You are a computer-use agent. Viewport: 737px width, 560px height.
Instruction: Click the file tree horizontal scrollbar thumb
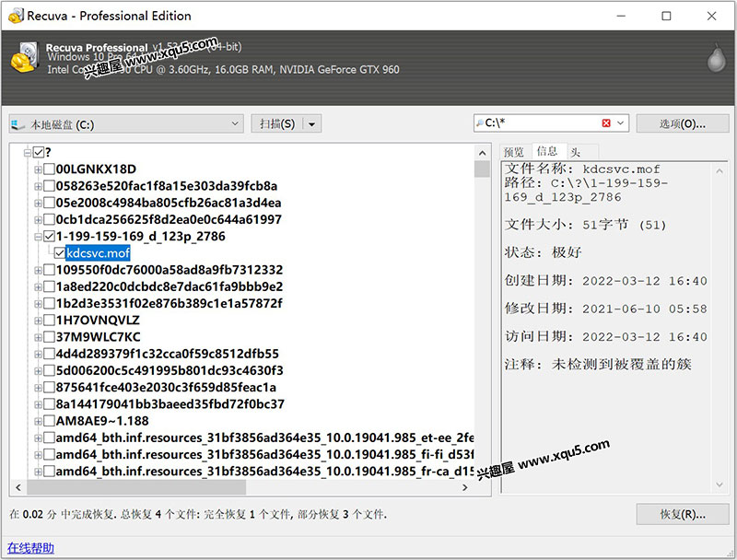coord(136,487)
